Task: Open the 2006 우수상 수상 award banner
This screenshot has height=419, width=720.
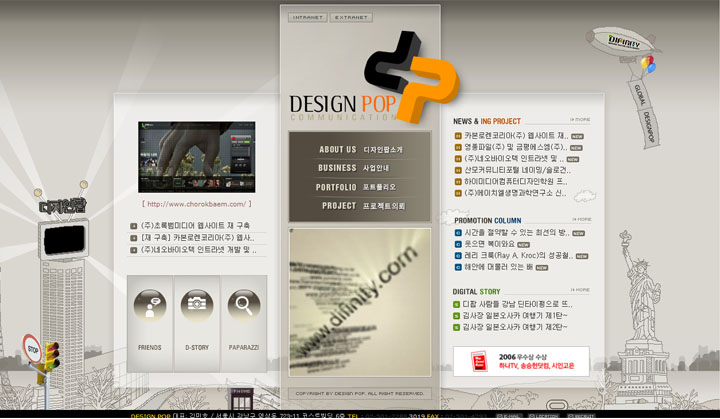Action: (x=521, y=361)
